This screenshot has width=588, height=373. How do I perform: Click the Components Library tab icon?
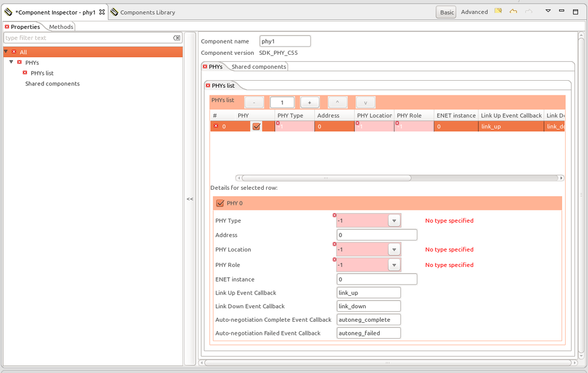[x=115, y=11]
